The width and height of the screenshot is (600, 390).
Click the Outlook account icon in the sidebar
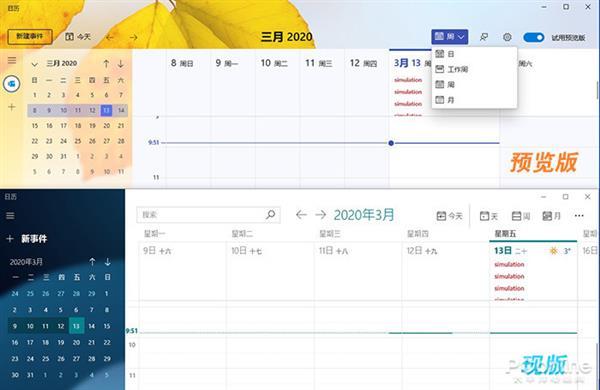coord(11,83)
